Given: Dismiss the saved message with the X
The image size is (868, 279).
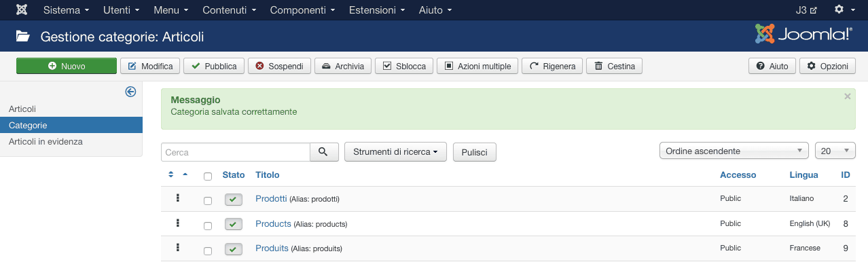Looking at the screenshot, I should pyautogui.click(x=847, y=96).
